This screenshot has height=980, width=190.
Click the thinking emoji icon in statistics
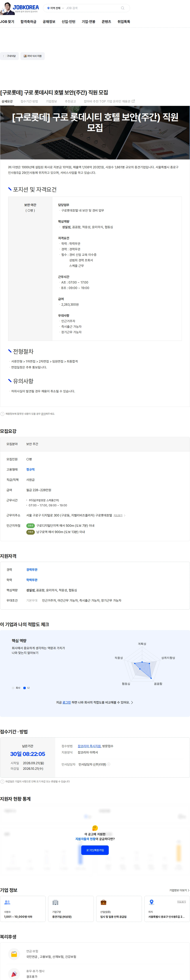95,828
